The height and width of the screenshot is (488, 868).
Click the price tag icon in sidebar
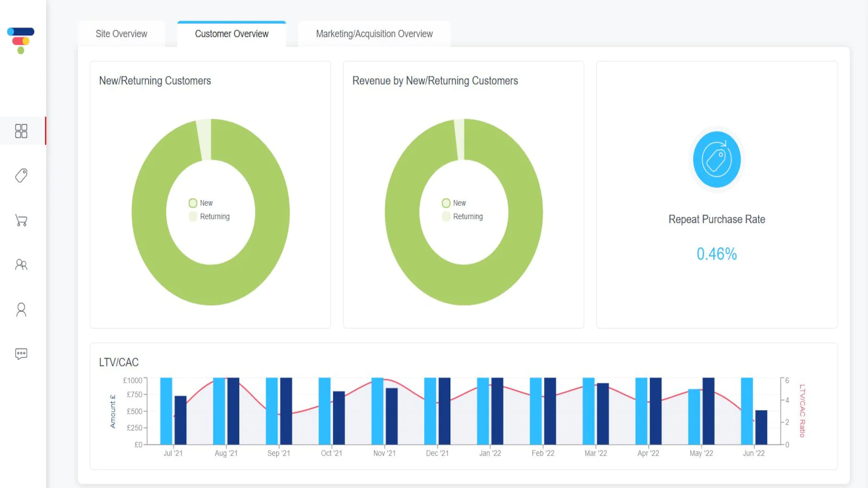[x=21, y=175]
